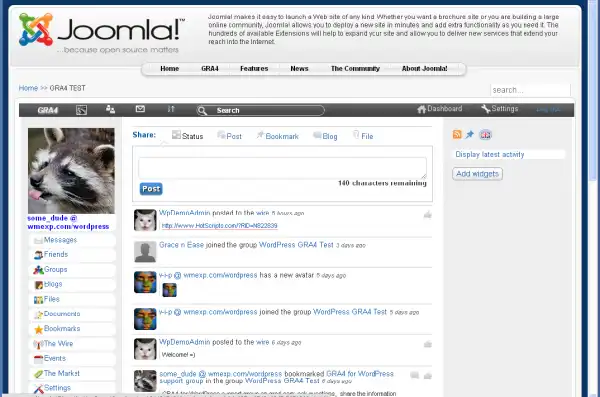Open the HotScripts.com URL link
Image resolution: width=600 pixels, height=397 pixels.
tap(219, 226)
